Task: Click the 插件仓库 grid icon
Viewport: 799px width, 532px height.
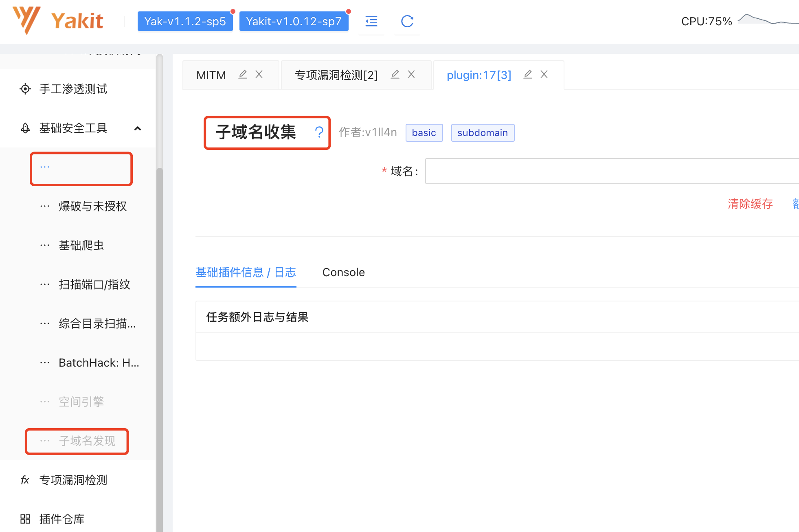Action: pos(25,519)
